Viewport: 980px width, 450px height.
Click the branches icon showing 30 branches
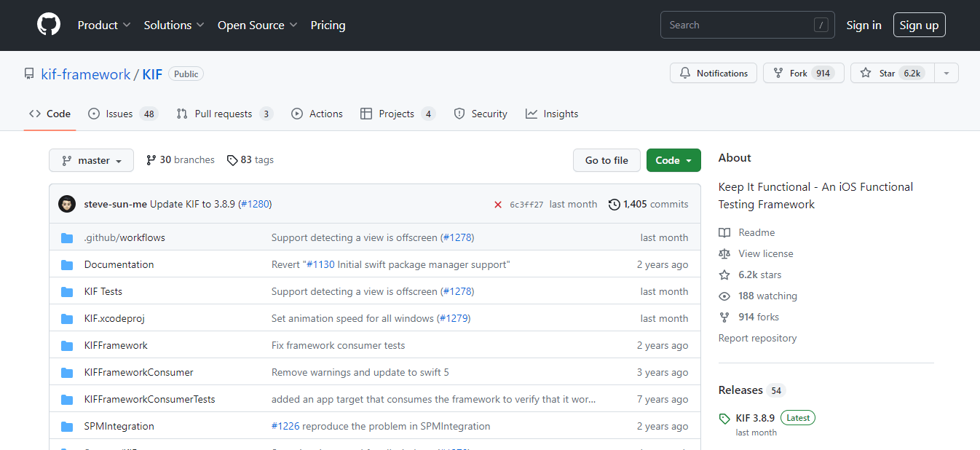pos(151,160)
